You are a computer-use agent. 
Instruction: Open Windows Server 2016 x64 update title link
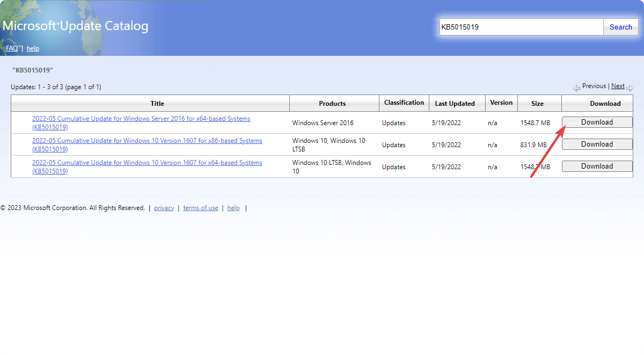coord(141,122)
